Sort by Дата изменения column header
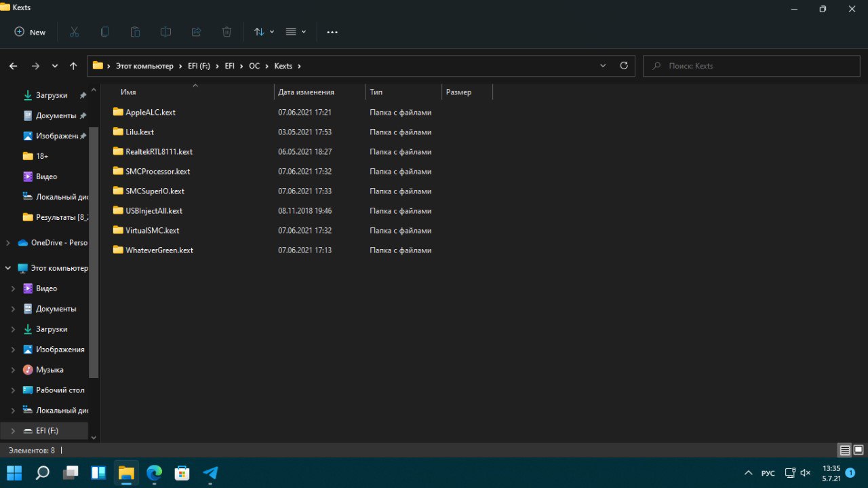Screen dimensions: 868x488 point(306,92)
